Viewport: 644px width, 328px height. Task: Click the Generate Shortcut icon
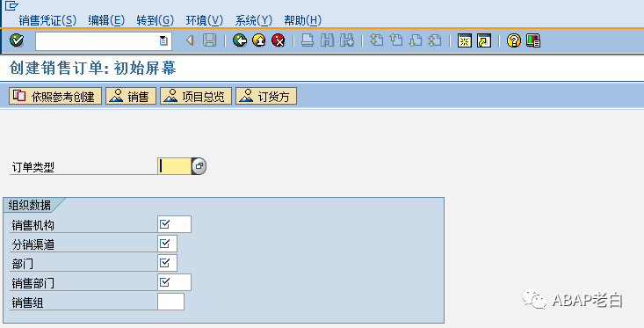484,40
